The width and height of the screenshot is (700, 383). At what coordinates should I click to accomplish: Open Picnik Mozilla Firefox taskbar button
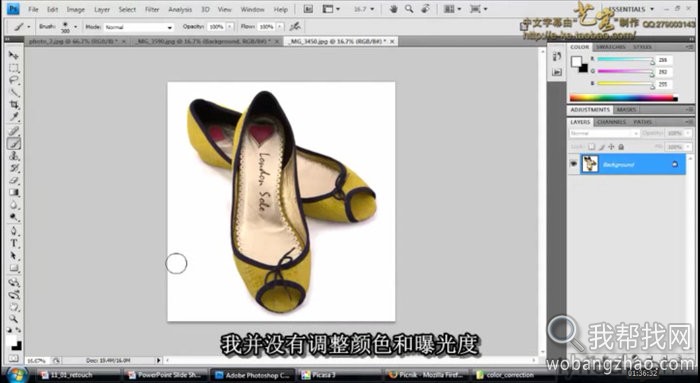point(426,375)
